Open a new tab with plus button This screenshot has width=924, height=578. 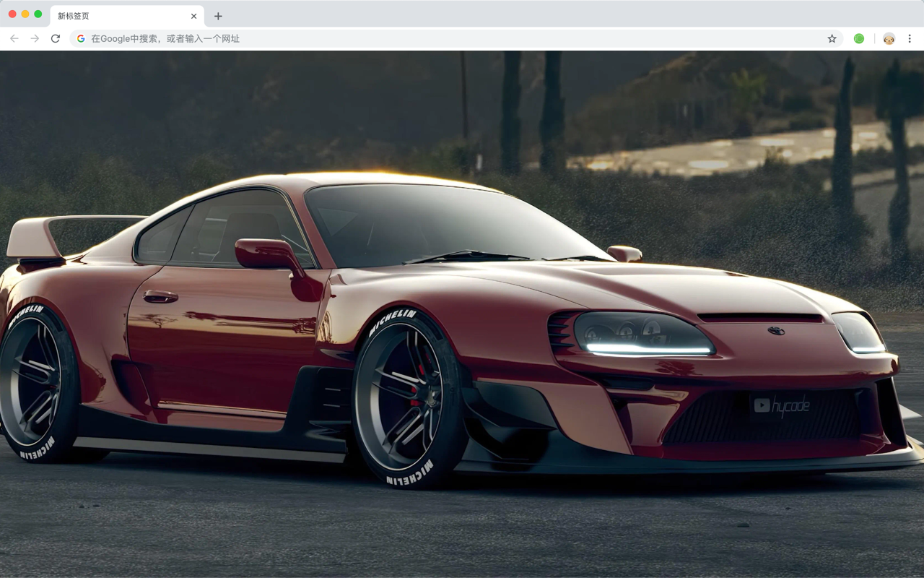pos(218,16)
